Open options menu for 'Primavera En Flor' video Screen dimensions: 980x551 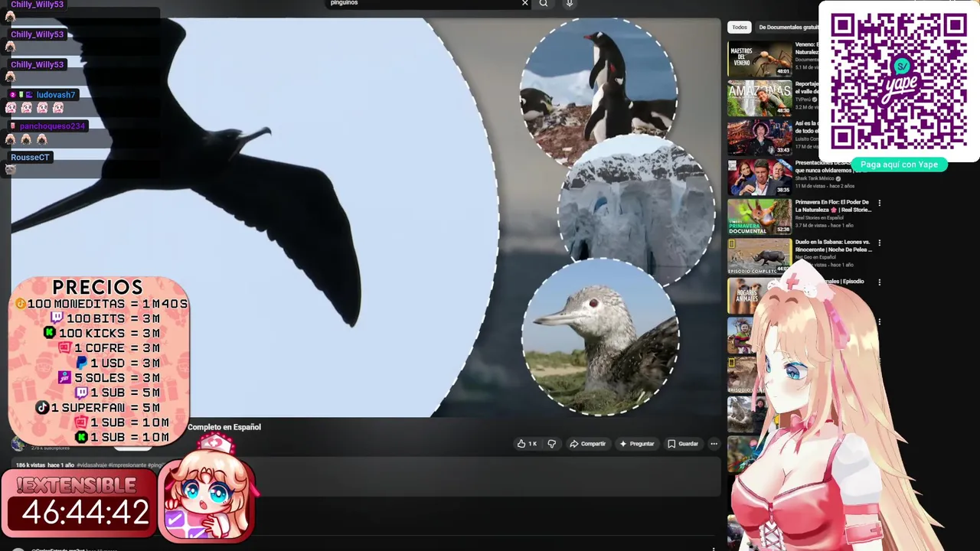(879, 204)
